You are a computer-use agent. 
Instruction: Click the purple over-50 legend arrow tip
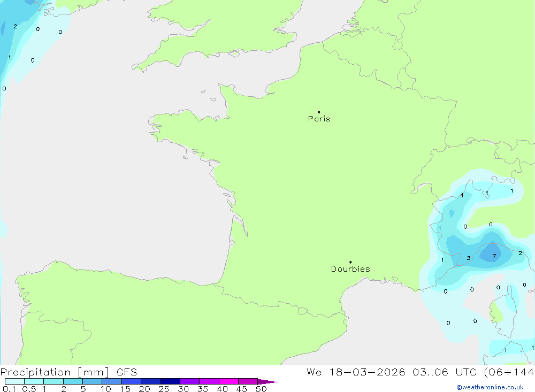268,382
